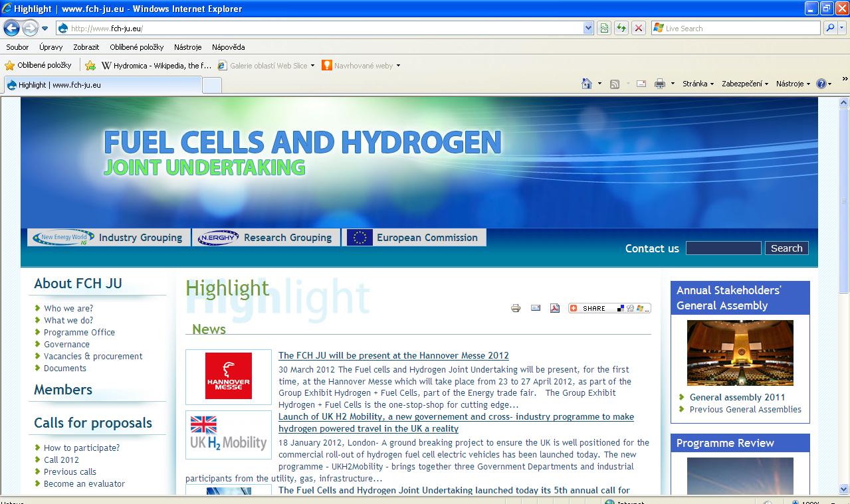Click the email page icon near Share
850x504 pixels.
(x=536, y=308)
